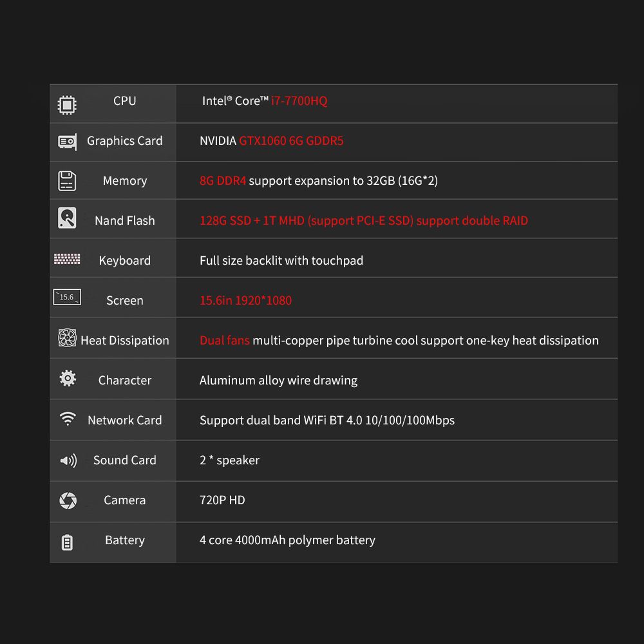Select the 15.6 Screen icon
The width and height of the screenshot is (644, 644).
pyautogui.click(x=67, y=297)
